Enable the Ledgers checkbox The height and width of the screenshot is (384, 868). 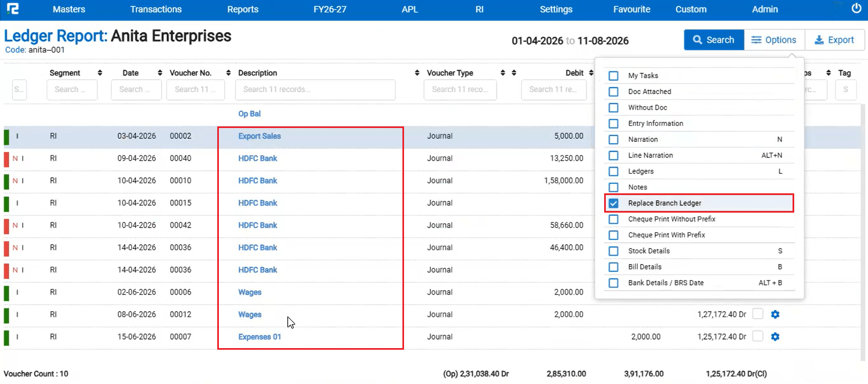614,171
